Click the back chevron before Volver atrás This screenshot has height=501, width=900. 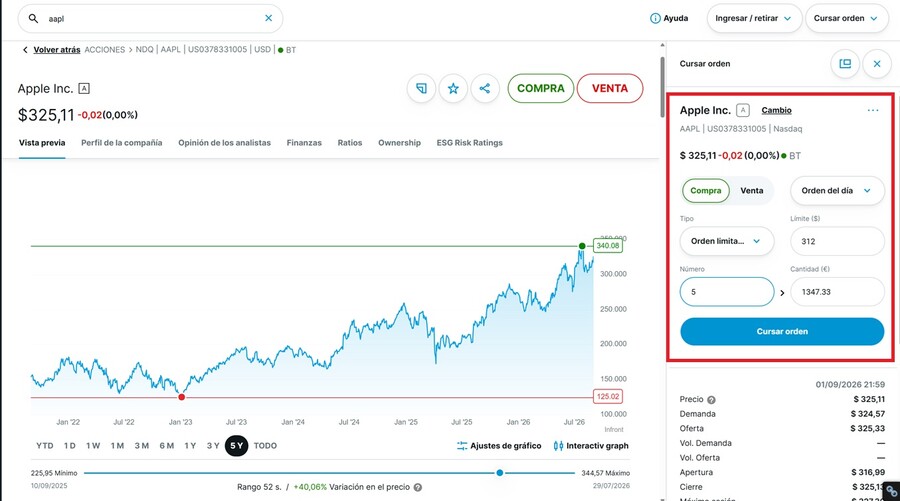pos(25,50)
